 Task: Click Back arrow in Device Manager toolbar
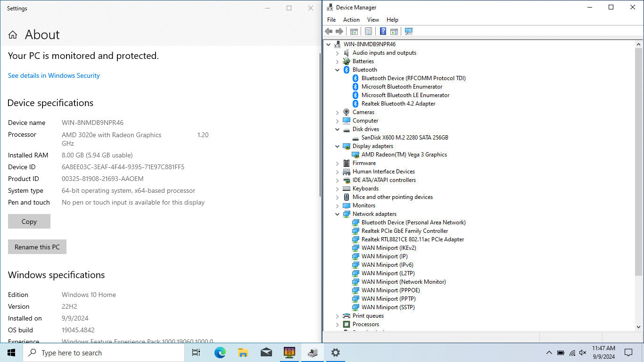pyautogui.click(x=329, y=31)
